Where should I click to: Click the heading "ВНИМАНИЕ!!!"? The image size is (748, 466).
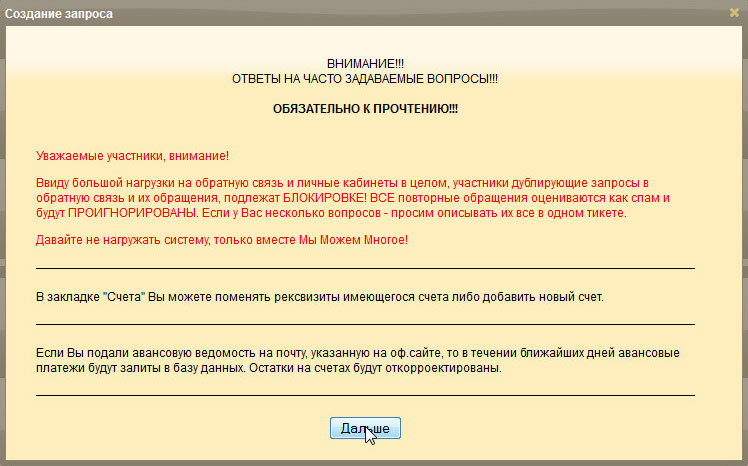click(x=365, y=64)
